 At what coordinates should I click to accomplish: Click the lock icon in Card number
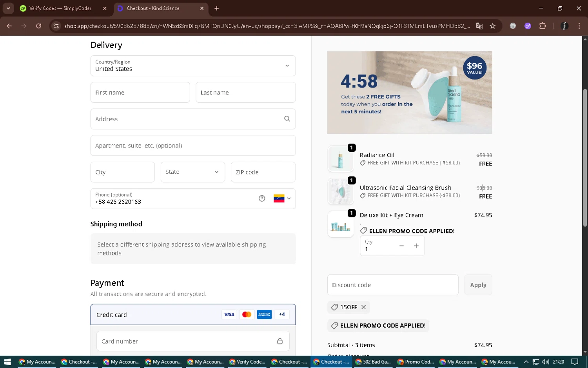[280, 341]
